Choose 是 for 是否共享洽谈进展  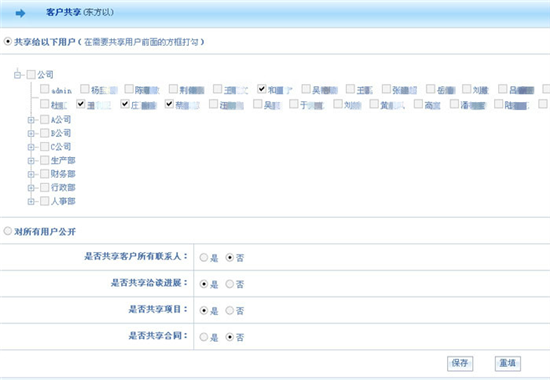click(203, 284)
